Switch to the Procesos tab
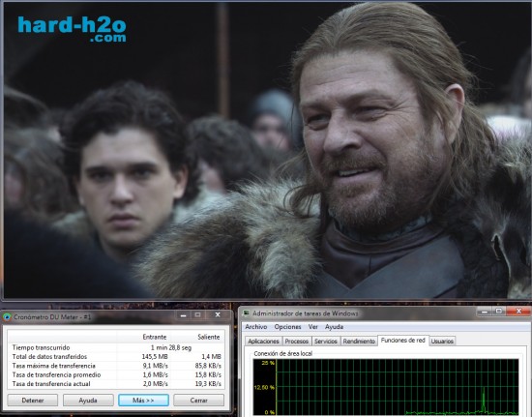Image resolution: width=532 pixels, height=417 pixels. pos(297,341)
